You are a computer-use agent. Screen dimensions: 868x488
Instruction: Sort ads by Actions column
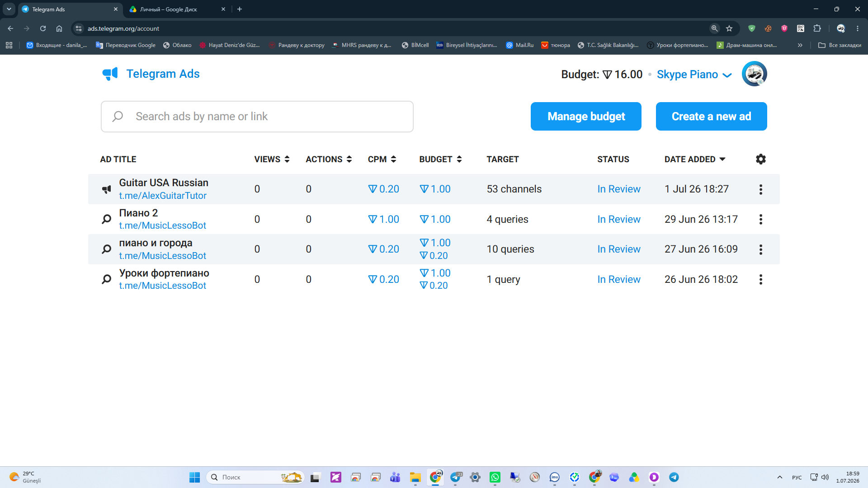(329, 159)
